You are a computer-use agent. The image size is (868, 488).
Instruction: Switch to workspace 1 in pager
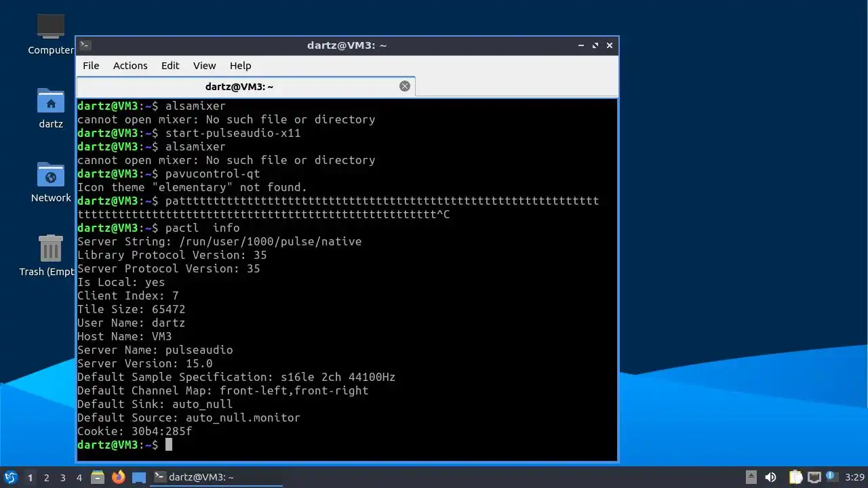pos(30,477)
